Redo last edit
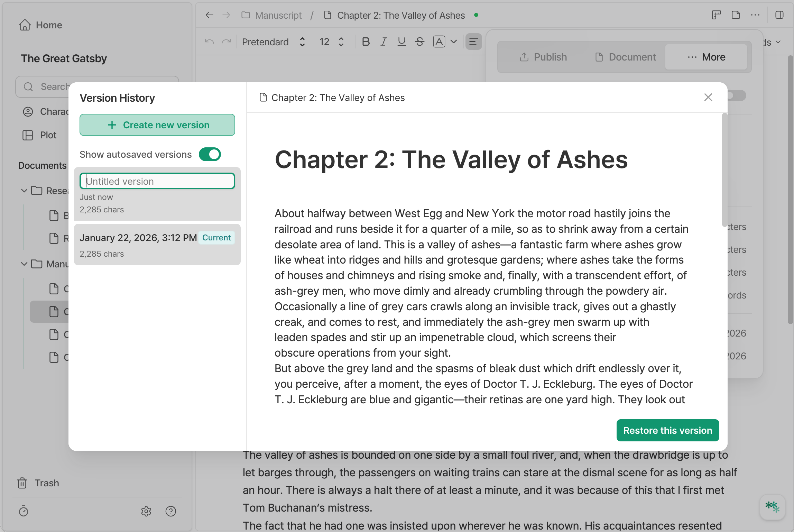Screen dimensions: 794x532 (x=226, y=42)
